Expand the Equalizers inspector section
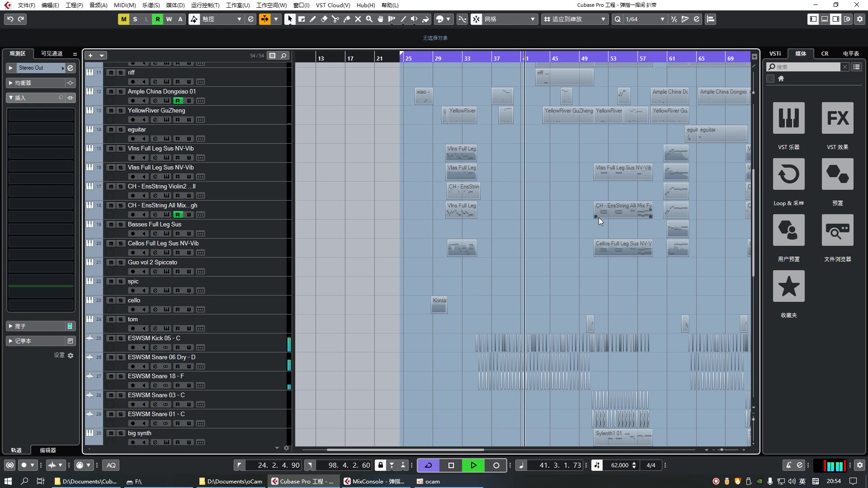This screenshot has width=868, height=488. point(10,83)
